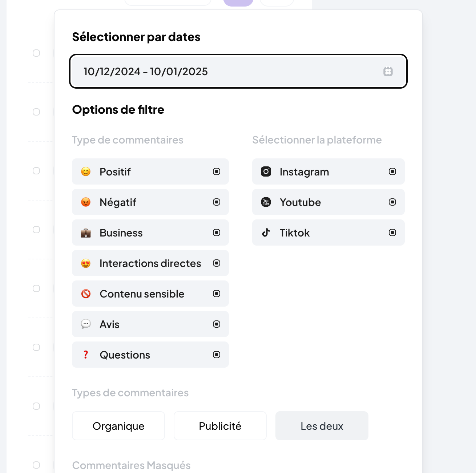Click the Tiktok logo icon
The height and width of the screenshot is (473, 476).
pyautogui.click(x=266, y=233)
